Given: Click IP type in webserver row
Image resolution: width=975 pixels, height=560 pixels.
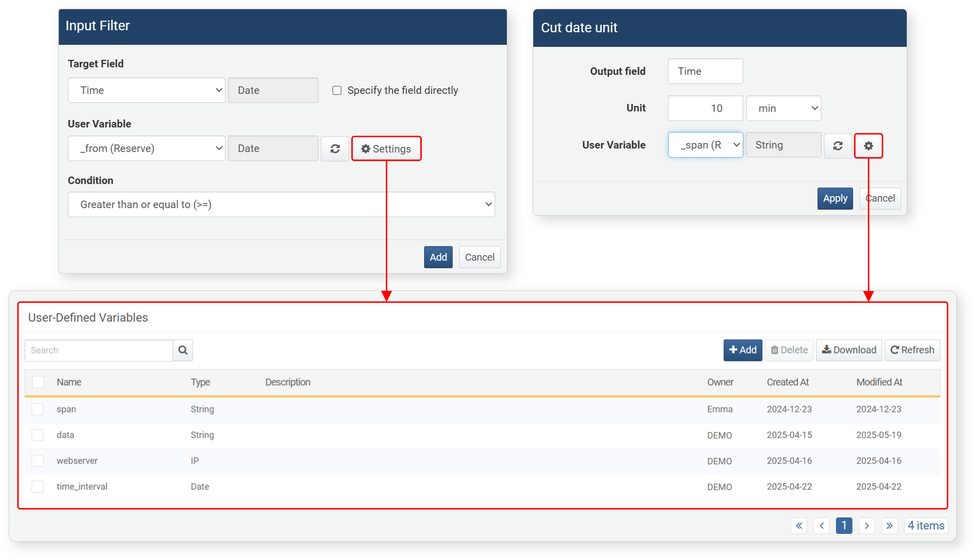Looking at the screenshot, I should click(195, 461).
